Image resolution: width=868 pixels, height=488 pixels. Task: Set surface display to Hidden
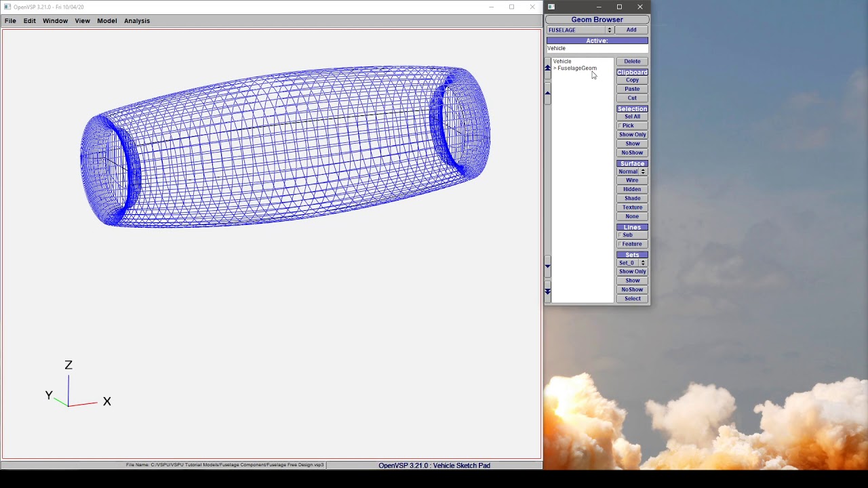click(632, 190)
